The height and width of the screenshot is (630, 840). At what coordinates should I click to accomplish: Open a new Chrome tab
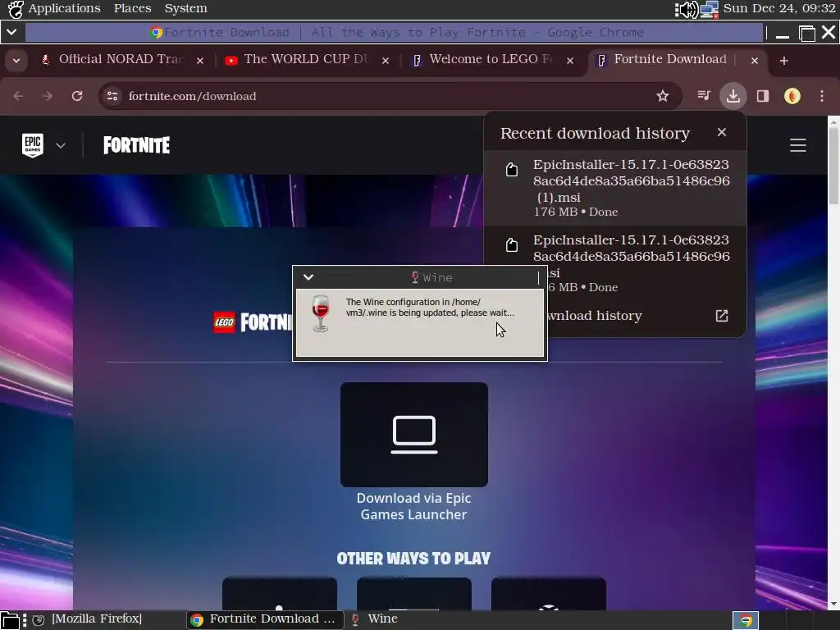pyautogui.click(x=783, y=61)
